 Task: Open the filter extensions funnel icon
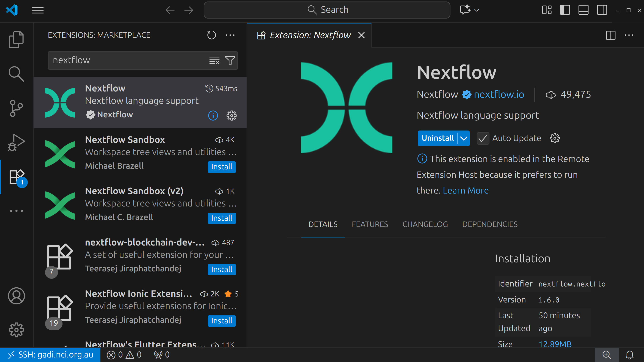pos(230,60)
